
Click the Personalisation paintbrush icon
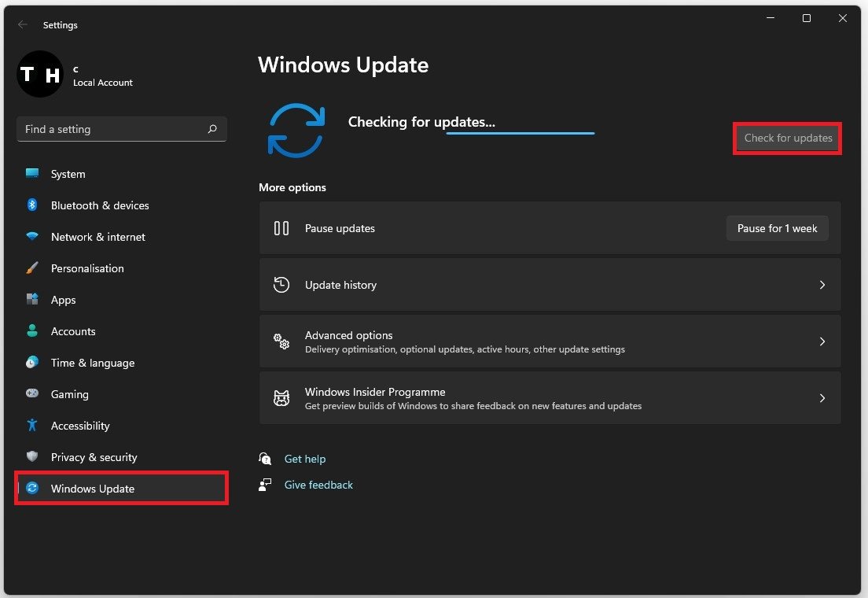[x=32, y=268]
